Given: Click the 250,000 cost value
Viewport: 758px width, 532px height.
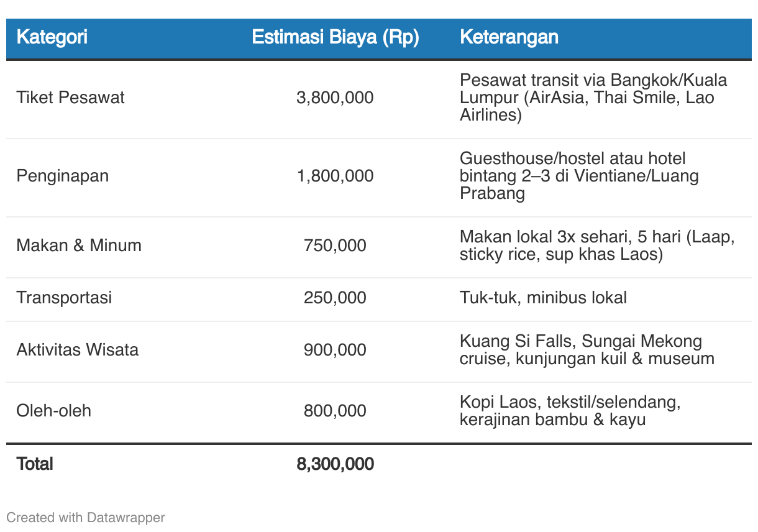Looking at the screenshot, I should click(336, 298).
